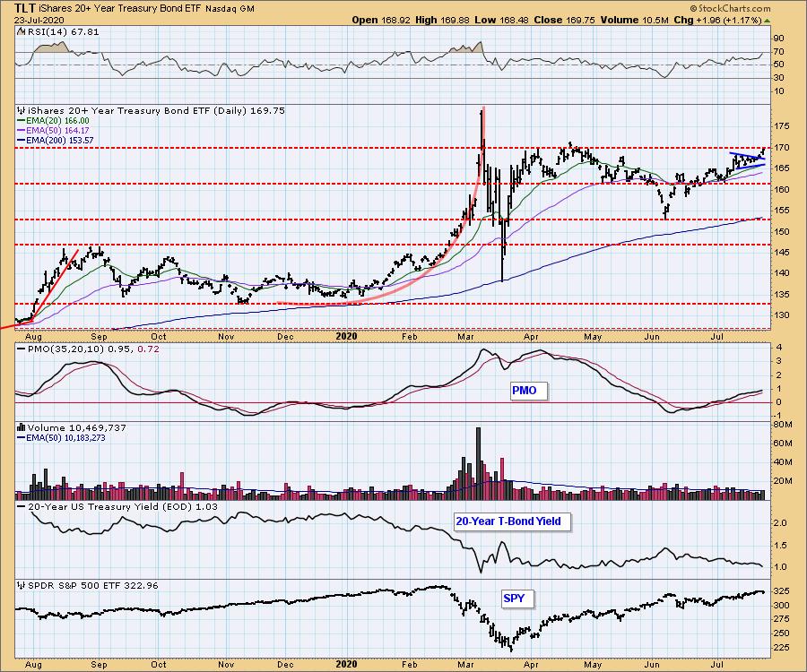Click the Nasdaq GM exchange label
The height and width of the screenshot is (672, 807).
click(230, 9)
